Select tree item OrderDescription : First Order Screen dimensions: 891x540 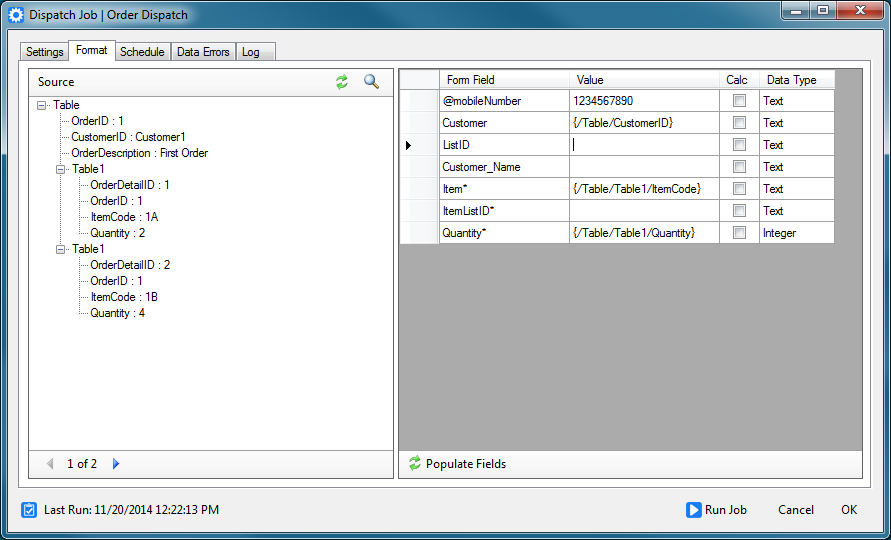(x=140, y=153)
